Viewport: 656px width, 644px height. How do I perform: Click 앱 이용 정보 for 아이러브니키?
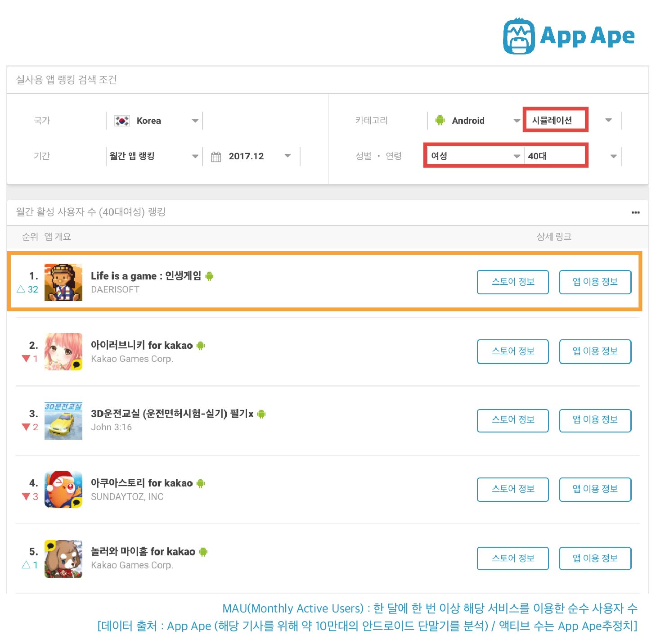pyautogui.click(x=595, y=351)
